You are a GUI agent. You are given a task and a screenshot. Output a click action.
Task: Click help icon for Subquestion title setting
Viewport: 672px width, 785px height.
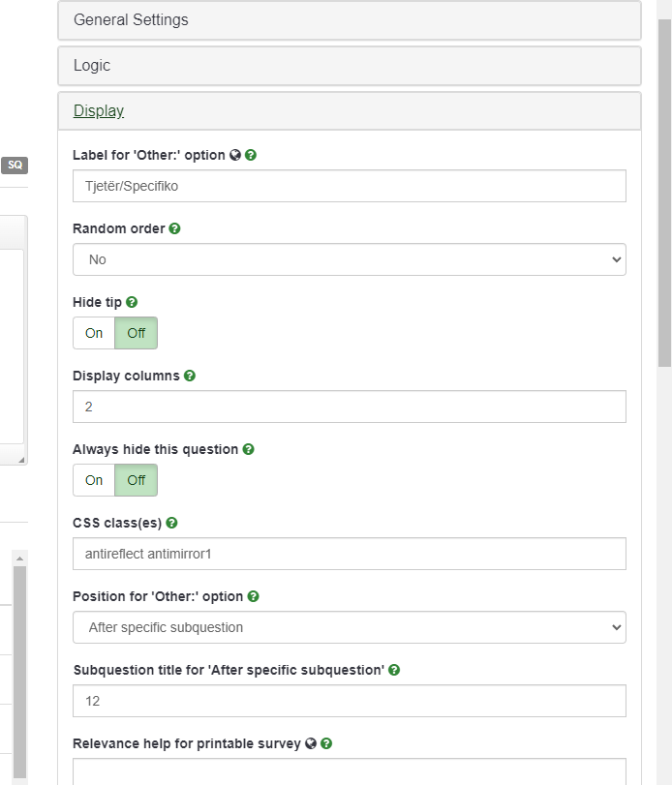[395, 670]
